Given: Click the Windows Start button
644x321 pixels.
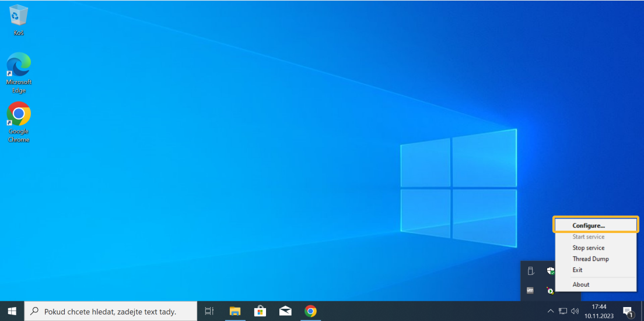Looking at the screenshot, I should 12,311.
